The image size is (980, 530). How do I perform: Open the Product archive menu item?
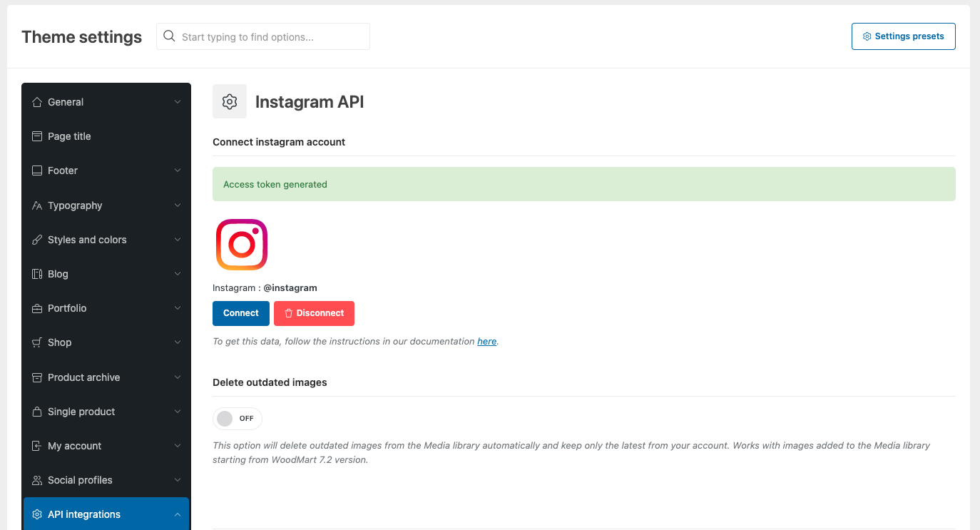click(83, 377)
